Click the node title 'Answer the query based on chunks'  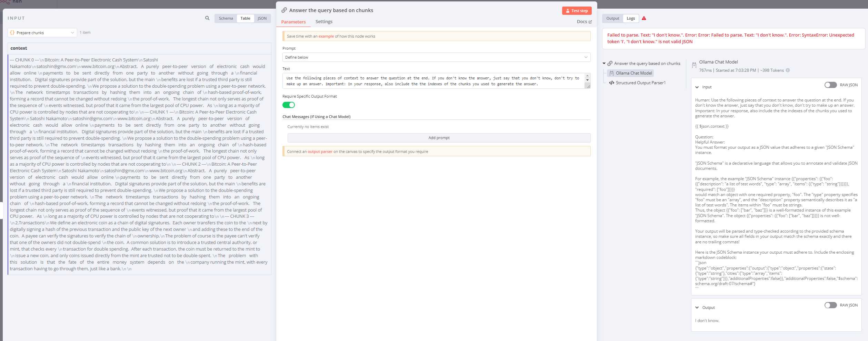(331, 10)
